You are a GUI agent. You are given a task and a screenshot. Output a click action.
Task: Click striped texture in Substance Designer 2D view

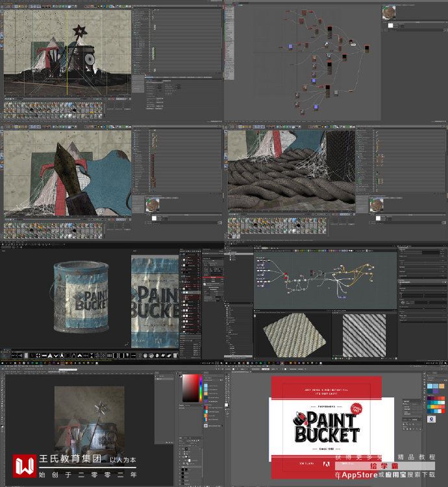pos(364,335)
